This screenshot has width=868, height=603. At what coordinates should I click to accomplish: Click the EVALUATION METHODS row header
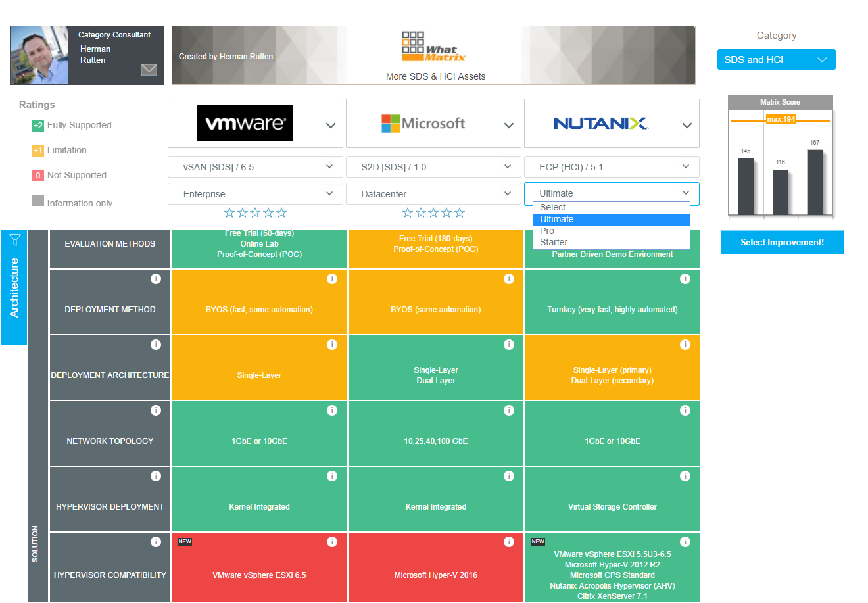coord(110,249)
